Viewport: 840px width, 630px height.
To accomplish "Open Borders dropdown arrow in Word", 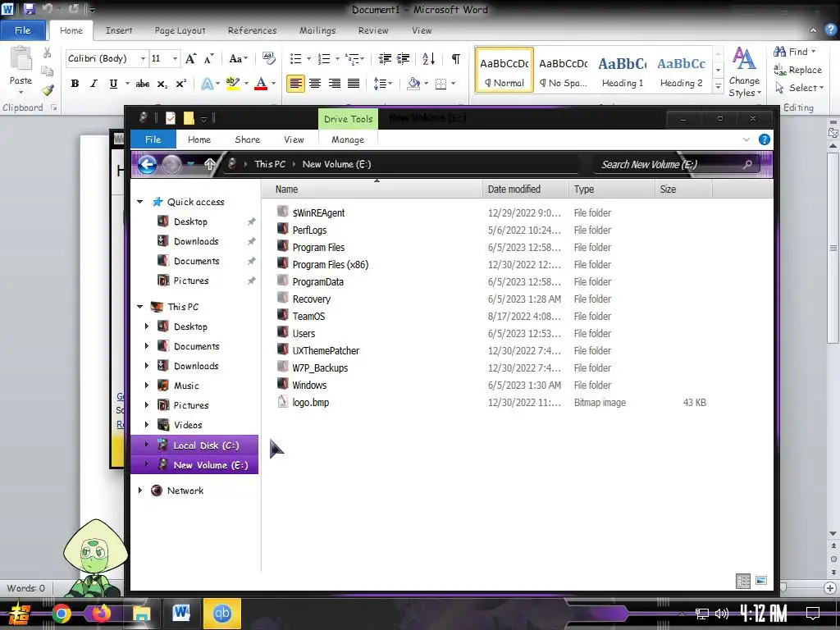I will [x=453, y=84].
